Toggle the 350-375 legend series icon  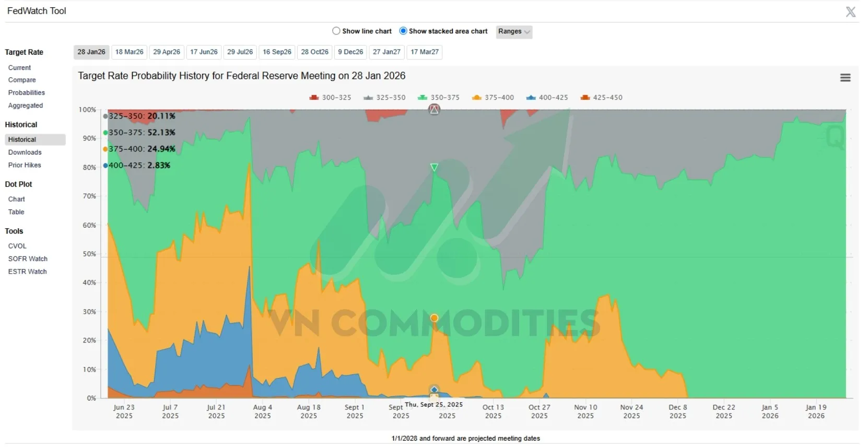tap(423, 98)
